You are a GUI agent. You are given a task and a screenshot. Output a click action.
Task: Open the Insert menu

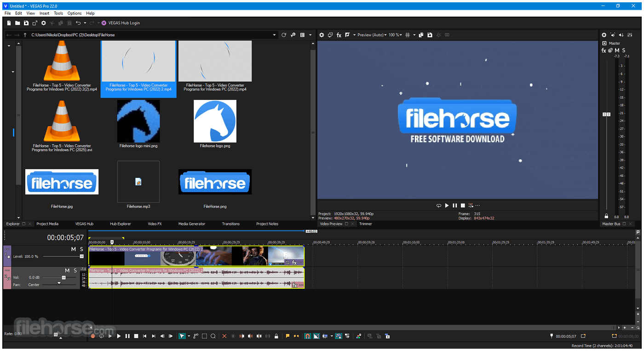pos(44,13)
